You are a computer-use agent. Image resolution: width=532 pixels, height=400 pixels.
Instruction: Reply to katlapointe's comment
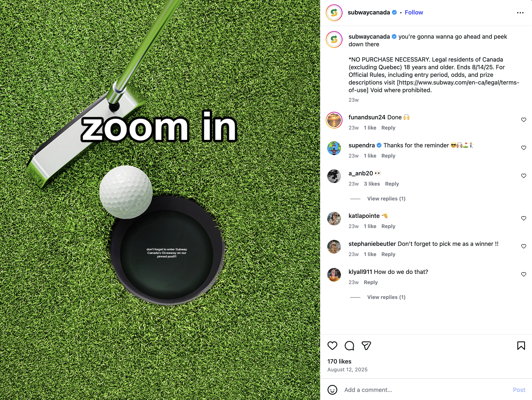click(x=388, y=226)
